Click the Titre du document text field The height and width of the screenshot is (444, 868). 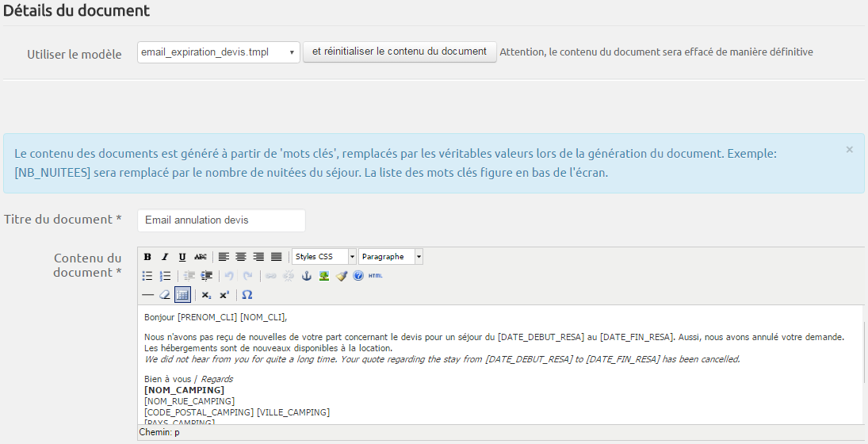coord(221,220)
